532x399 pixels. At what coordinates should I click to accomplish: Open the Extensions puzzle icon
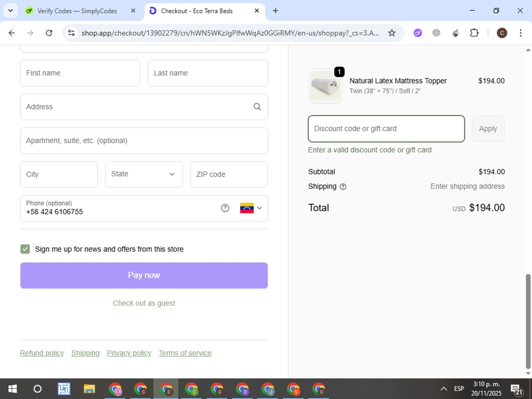pyautogui.click(x=474, y=33)
